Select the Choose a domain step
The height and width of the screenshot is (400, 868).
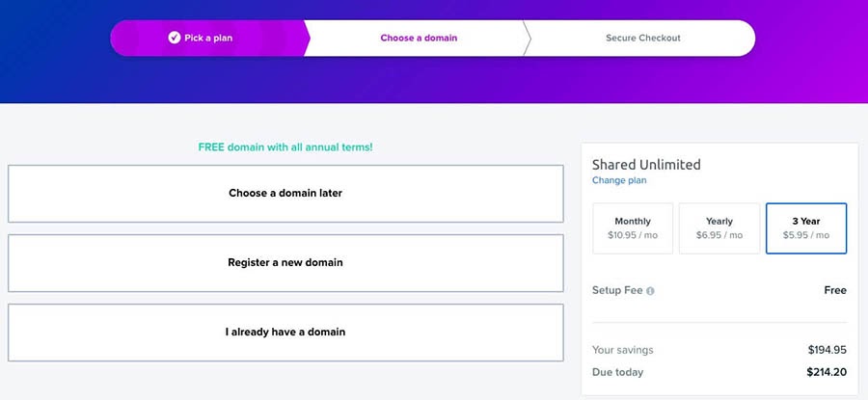[x=419, y=39]
